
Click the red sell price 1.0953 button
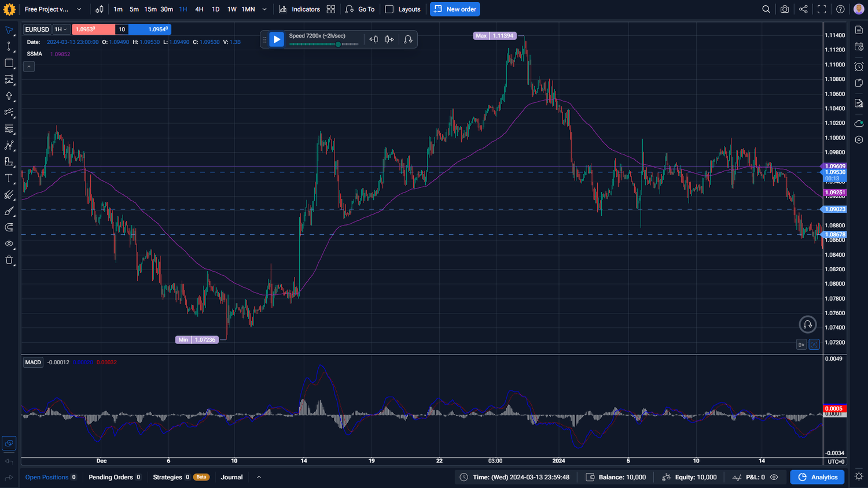tap(93, 29)
